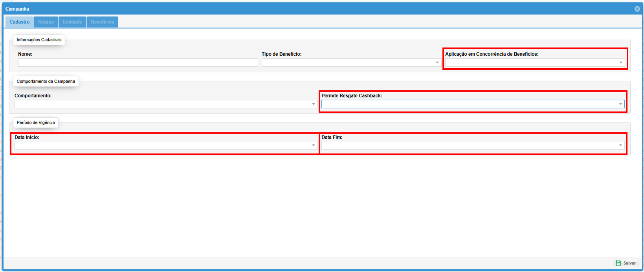Viewport: 644px width, 272px height.
Task: Open the Tipo de Benefício dropdown arrow
Action: pyautogui.click(x=437, y=62)
